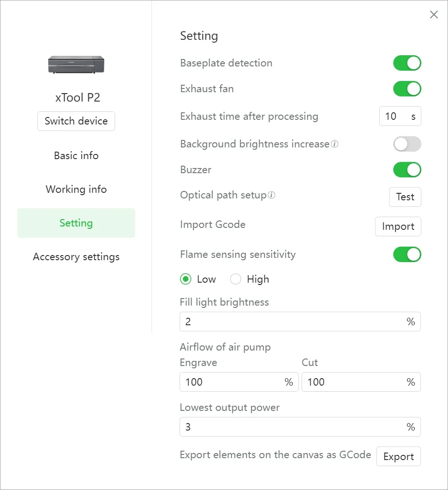448x490 pixels.
Task: Click the Import Gcode button
Action: click(398, 226)
